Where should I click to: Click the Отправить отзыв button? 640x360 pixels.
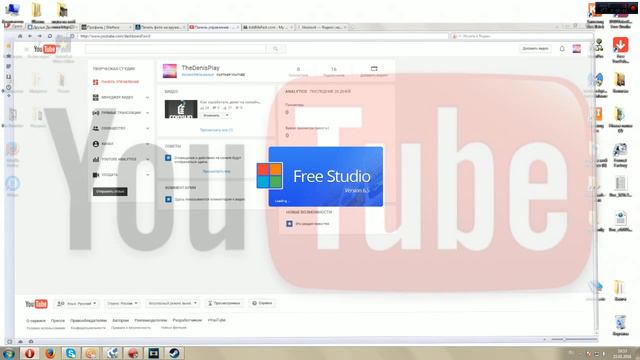click(x=110, y=191)
